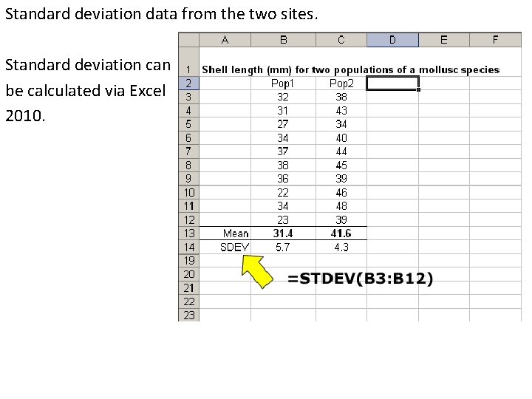Select column E header
Viewport: 532px width, 399px height.
(x=444, y=40)
